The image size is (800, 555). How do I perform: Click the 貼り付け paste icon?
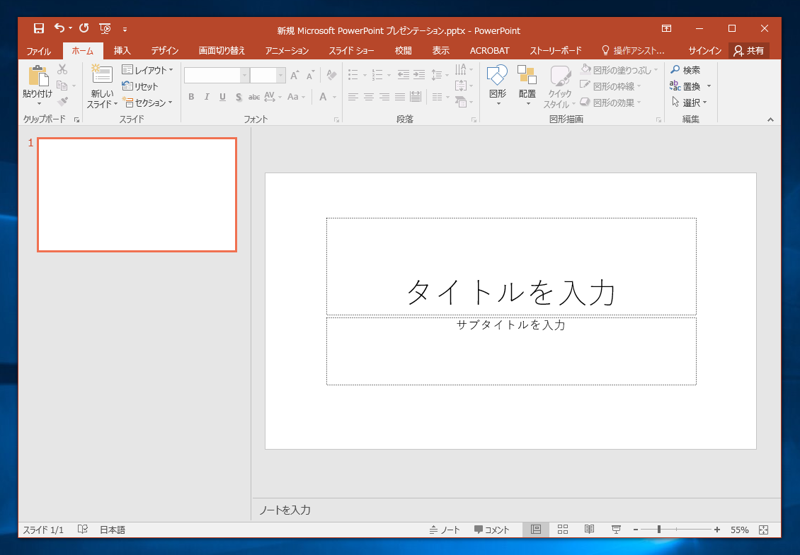pos(38,78)
